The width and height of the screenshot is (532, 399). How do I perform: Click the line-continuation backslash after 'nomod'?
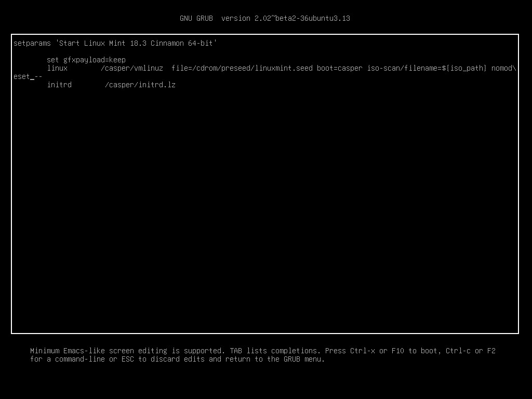514,68
